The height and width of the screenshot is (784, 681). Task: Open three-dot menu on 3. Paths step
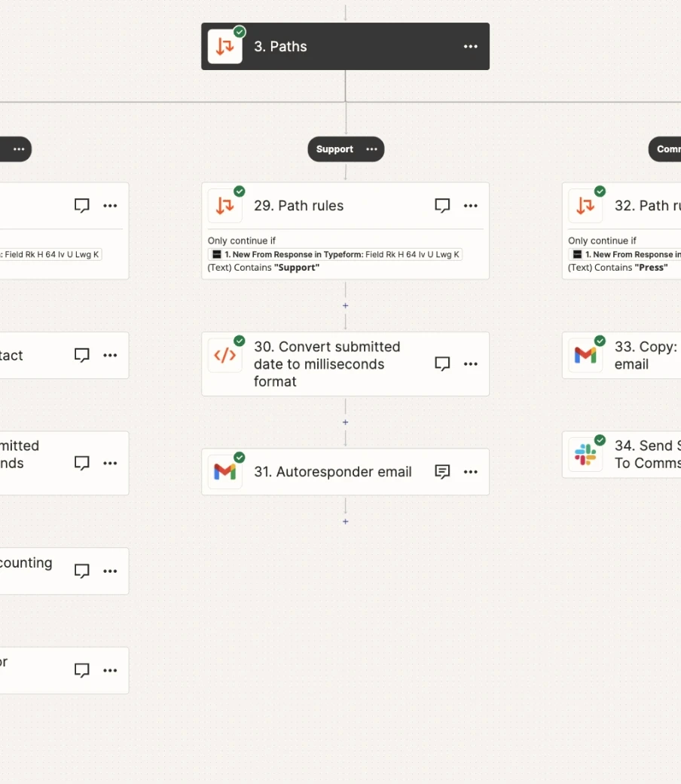[471, 47]
